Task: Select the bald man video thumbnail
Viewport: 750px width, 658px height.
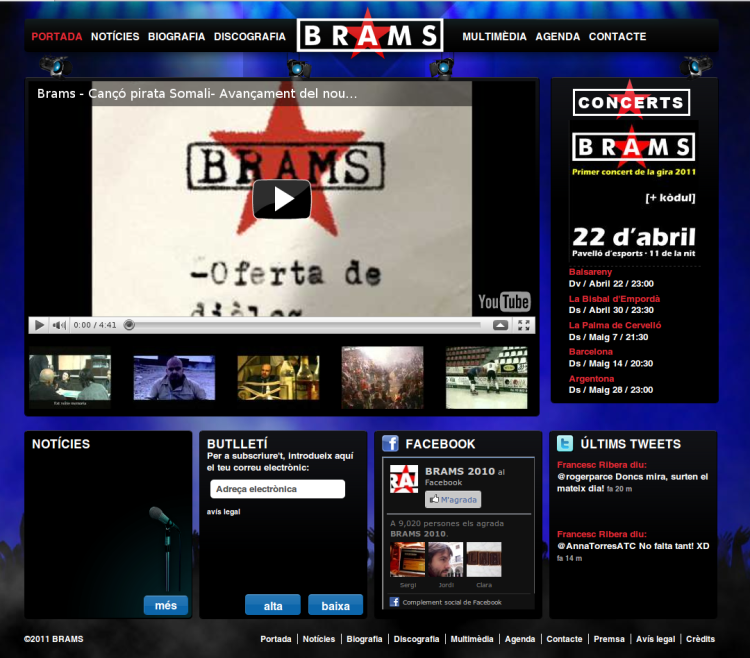Action: (x=174, y=377)
